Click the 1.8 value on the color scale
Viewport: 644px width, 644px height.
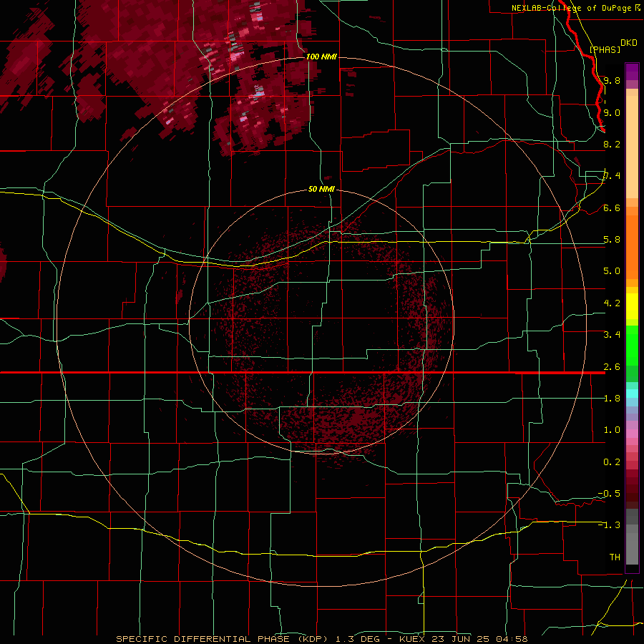pos(612,398)
